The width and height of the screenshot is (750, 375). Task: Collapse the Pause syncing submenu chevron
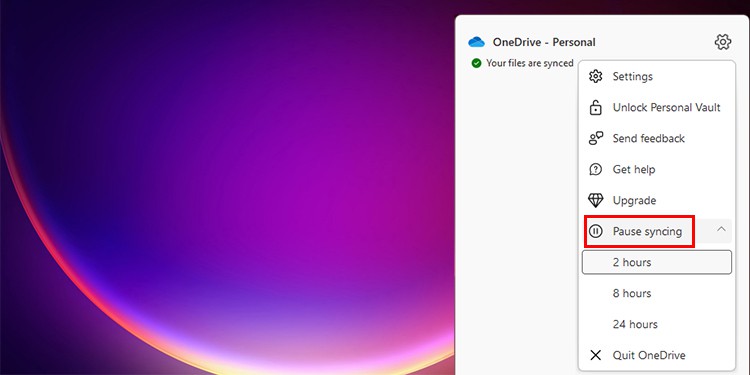coord(721,229)
